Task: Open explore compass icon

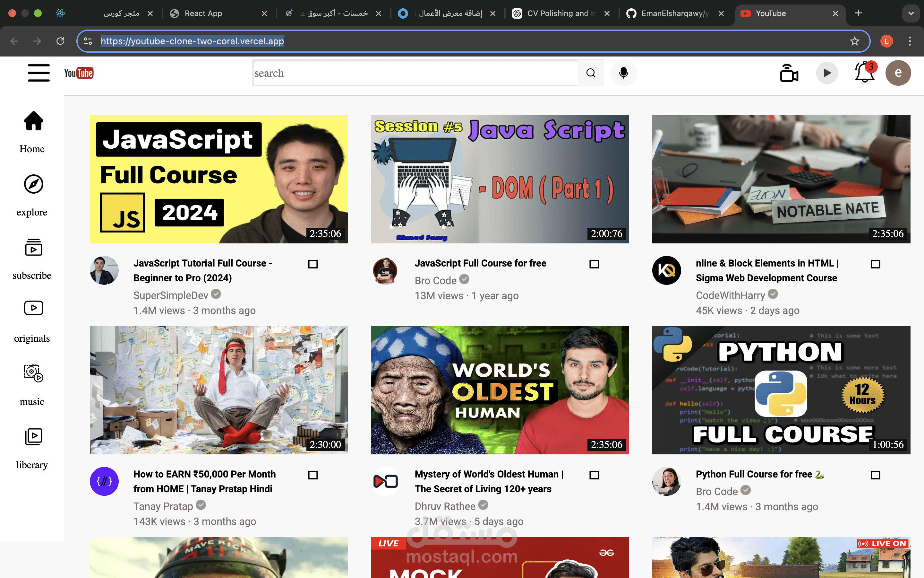Action: point(33,184)
